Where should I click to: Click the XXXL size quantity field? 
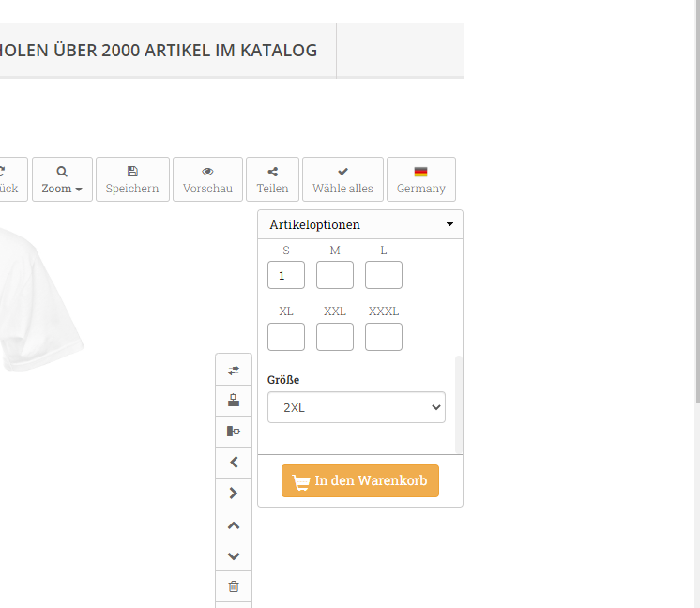pyautogui.click(x=384, y=337)
